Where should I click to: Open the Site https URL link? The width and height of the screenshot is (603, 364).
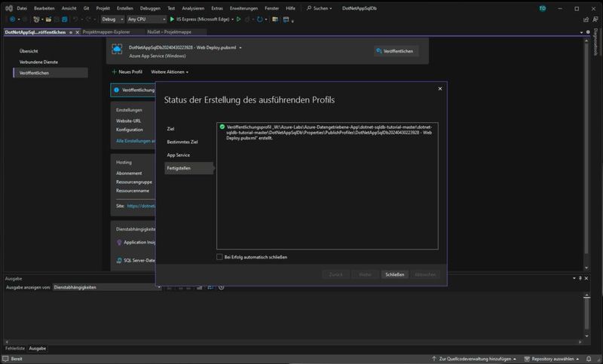(141, 206)
